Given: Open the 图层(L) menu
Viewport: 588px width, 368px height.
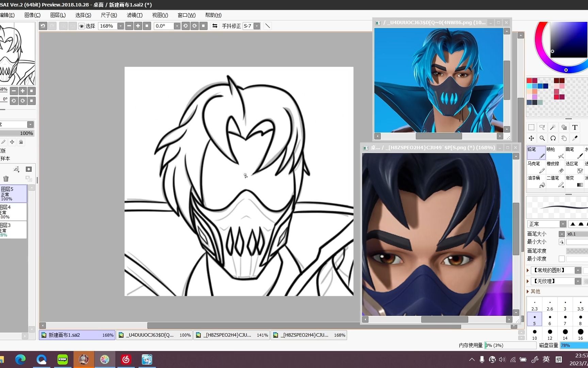Looking at the screenshot, I should (58, 15).
